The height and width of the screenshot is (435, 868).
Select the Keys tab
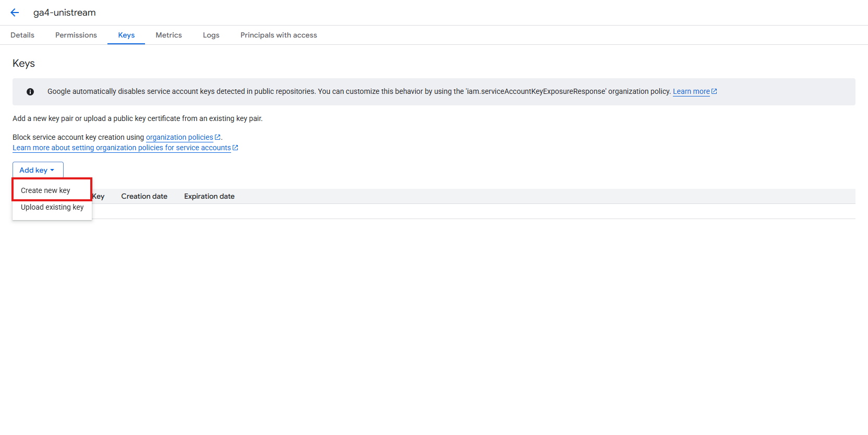126,35
